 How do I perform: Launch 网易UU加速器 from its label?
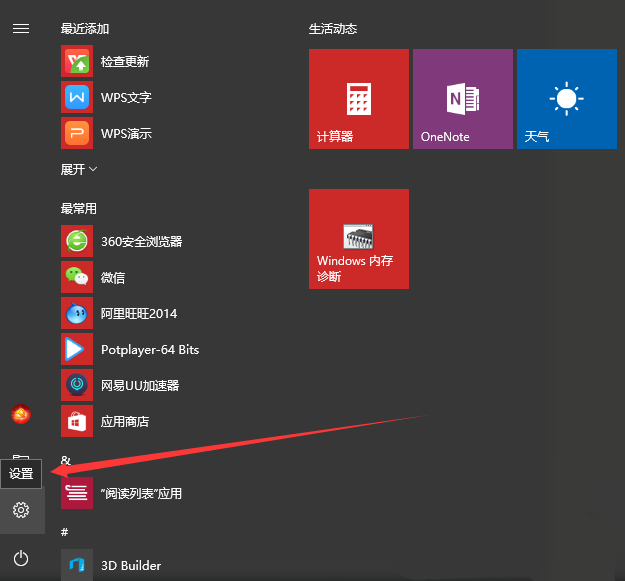140,385
